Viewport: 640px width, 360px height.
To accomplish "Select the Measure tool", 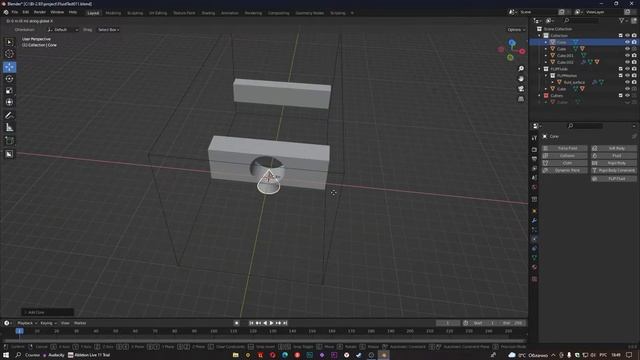I will (x=9, y=128).
